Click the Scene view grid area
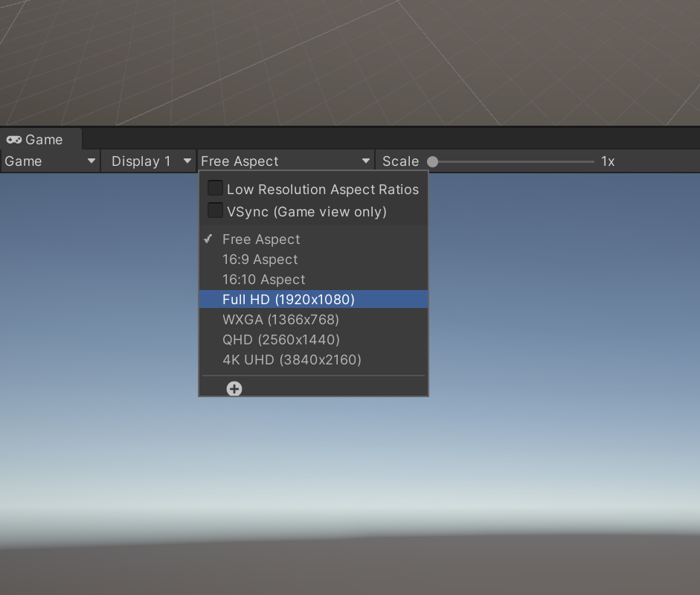 click(x=350, y=59)
